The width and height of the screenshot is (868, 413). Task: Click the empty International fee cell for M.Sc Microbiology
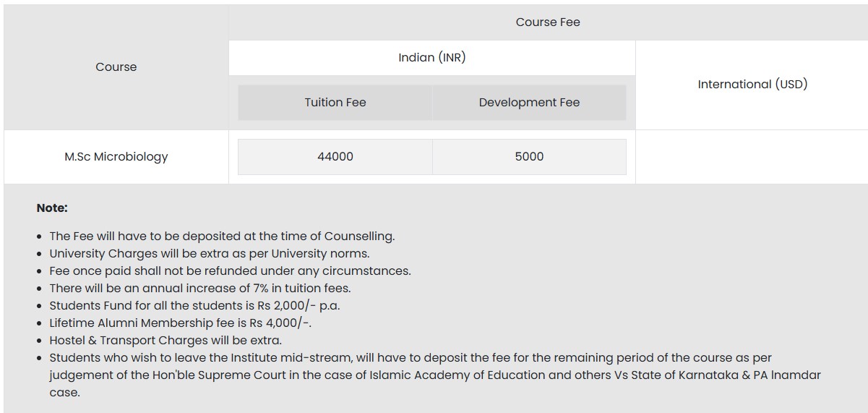[752, 157]
